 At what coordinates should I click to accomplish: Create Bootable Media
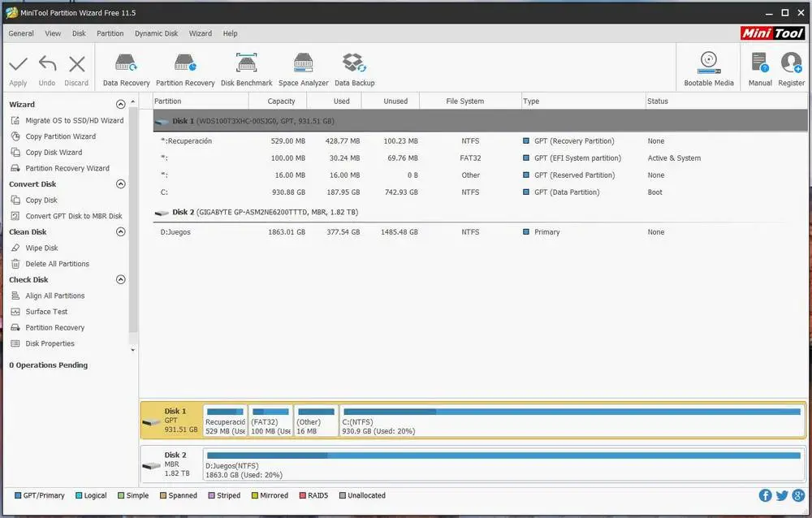point(708,69)
